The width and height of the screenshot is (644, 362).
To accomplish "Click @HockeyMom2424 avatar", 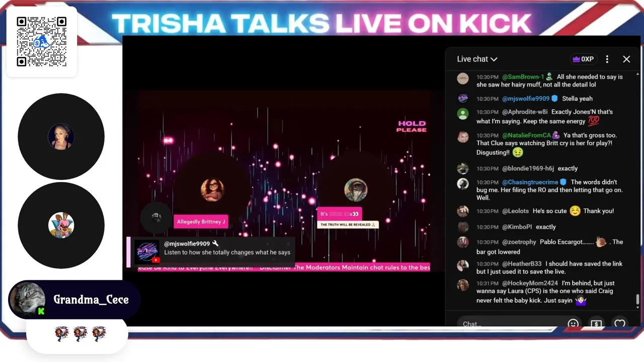I will coord(463,285).
